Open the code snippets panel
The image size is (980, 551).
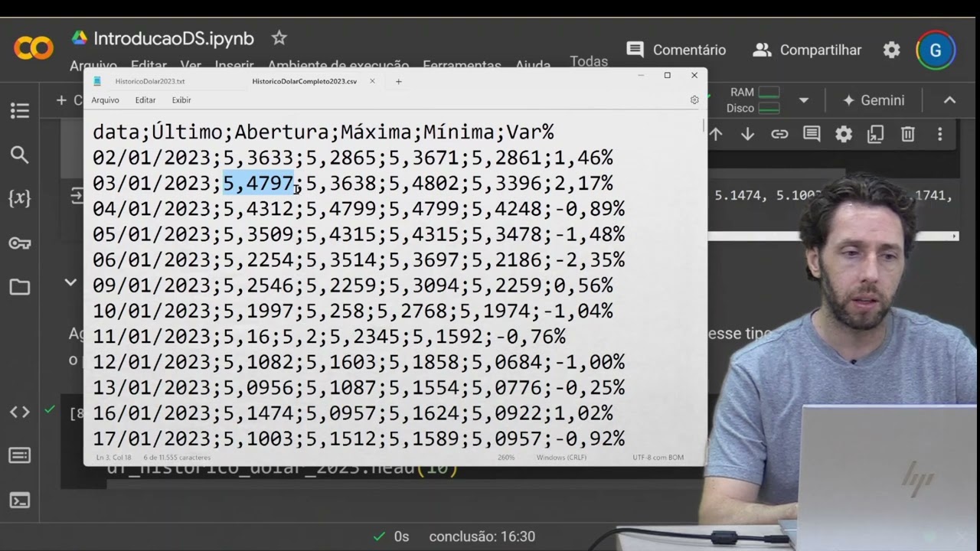coord(20,412)
